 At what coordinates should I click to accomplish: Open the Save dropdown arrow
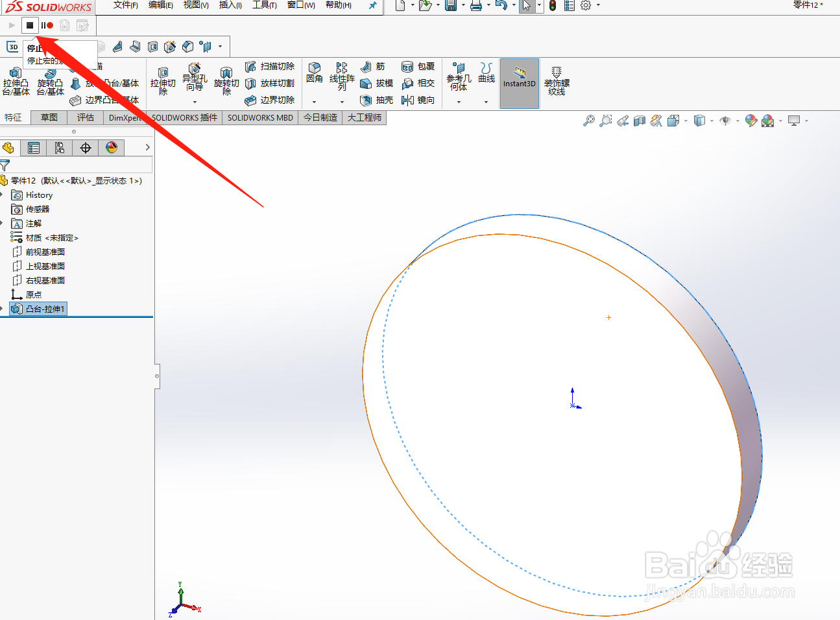(x=463, y=5)
